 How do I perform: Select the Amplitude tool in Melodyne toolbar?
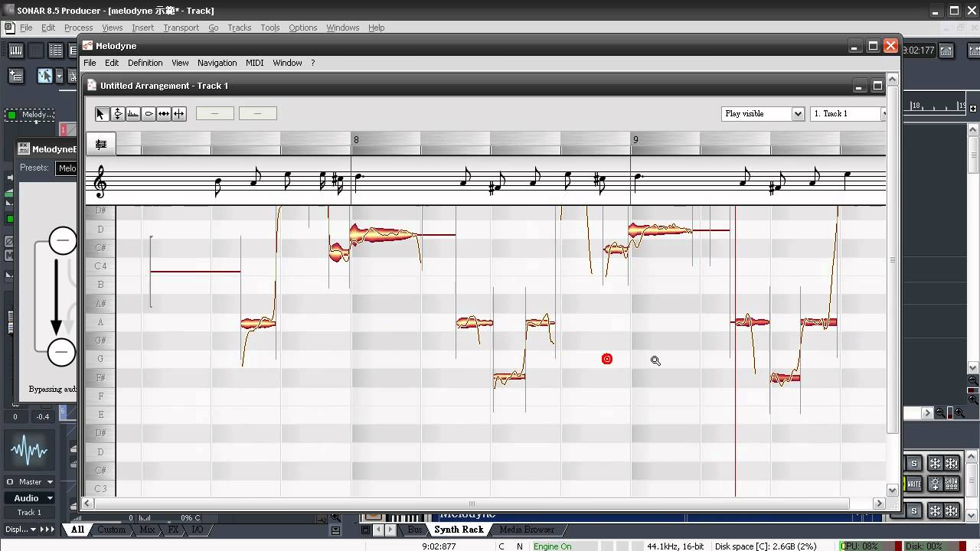149,113
